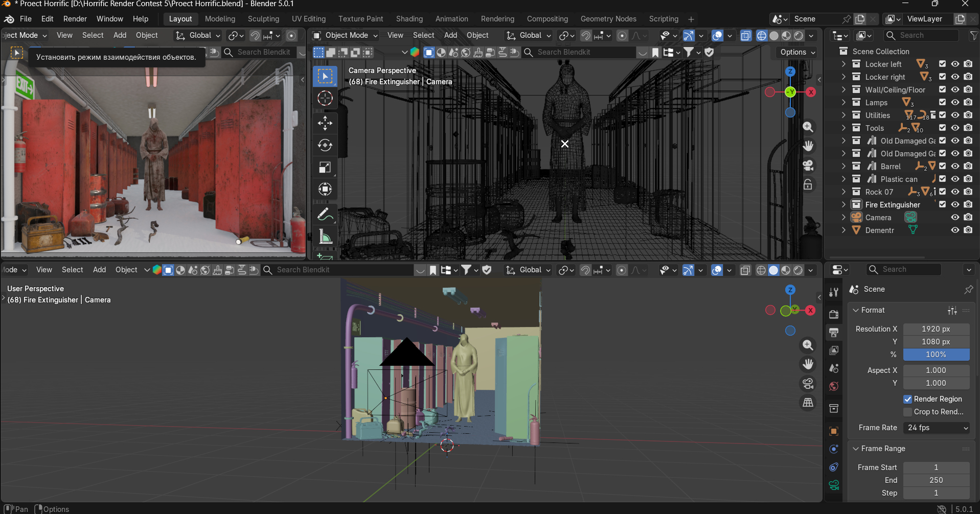Select the Measure tool
The height and width of the screenshot is (514, 980).
coord(325,237)
